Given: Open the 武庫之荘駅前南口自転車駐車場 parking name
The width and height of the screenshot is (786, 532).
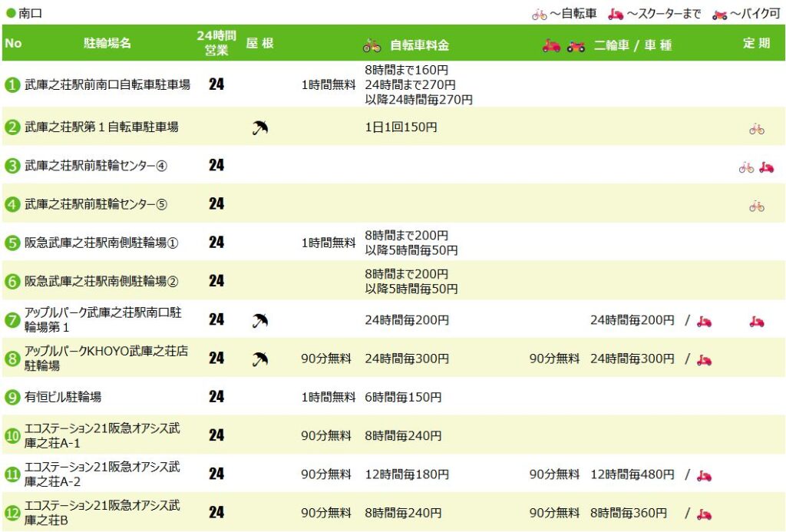Looking at the screenshot, I should [x=107, y=84].
